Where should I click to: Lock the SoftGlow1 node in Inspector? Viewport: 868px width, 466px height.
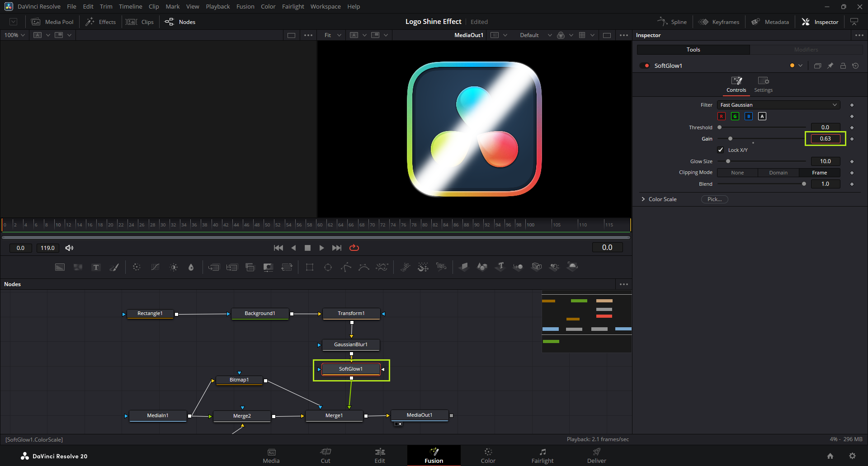click(x=843, y=66)
